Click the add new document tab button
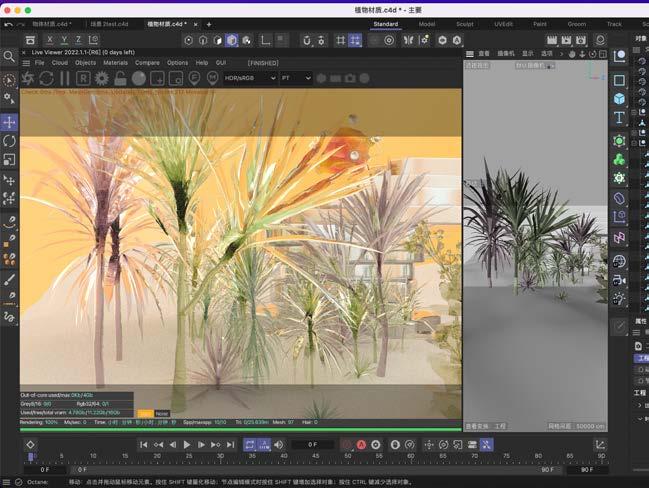This screenshot has height=488, width=649. click(209, 24)
